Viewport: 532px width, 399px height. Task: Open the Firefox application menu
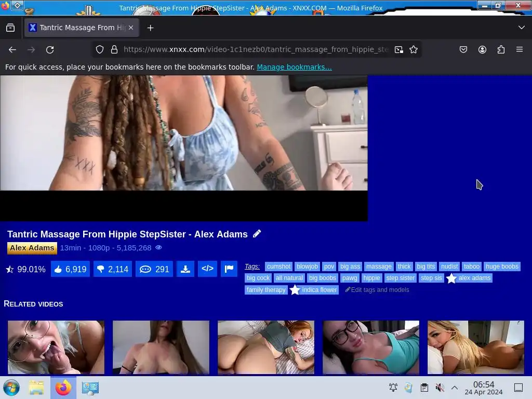pyautogui.click(x=520, y=49)
